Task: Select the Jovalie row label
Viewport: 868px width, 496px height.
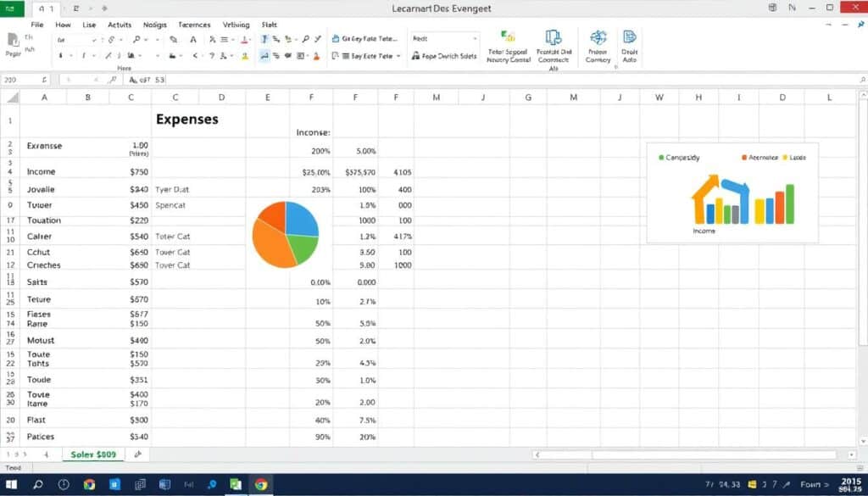Action: (x=41, y=189)
